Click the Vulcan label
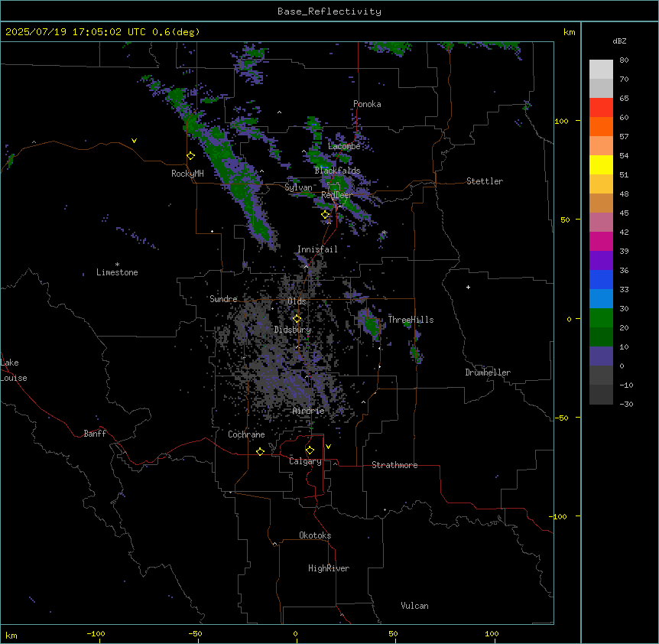The width and height of the screenshot is (659, 644). [x=414, y=606]
